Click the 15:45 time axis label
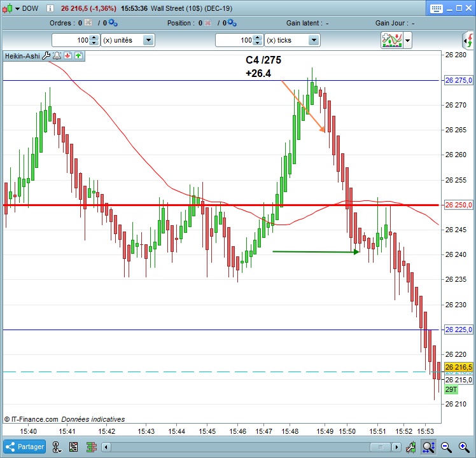The image size is (476, 458). [207, 431]
